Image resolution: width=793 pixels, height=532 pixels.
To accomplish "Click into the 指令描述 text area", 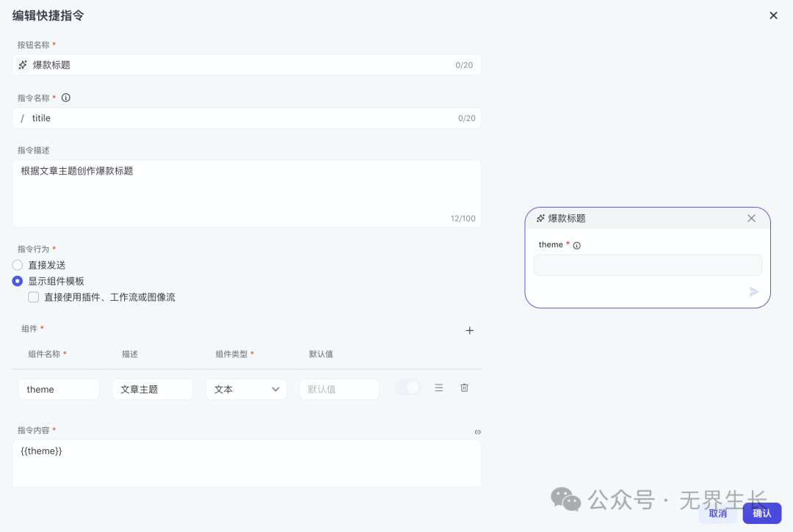I will [x=247, y=194].
